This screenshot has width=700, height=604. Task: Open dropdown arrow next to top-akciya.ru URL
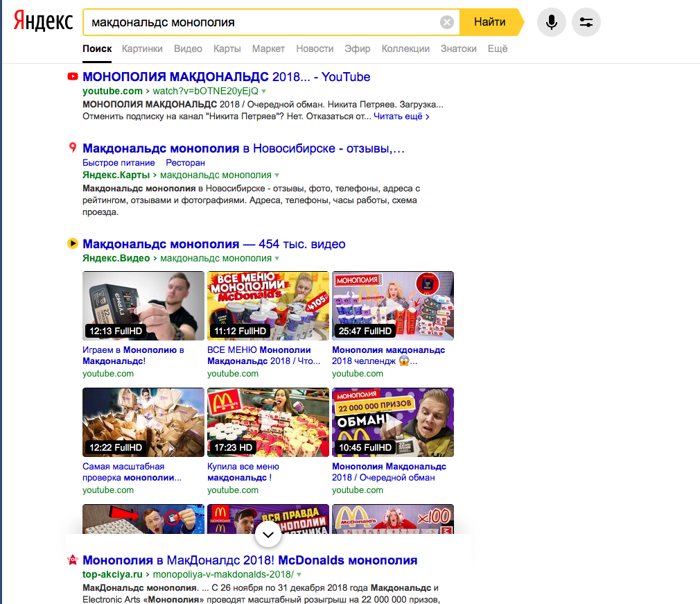pos(299,574)
